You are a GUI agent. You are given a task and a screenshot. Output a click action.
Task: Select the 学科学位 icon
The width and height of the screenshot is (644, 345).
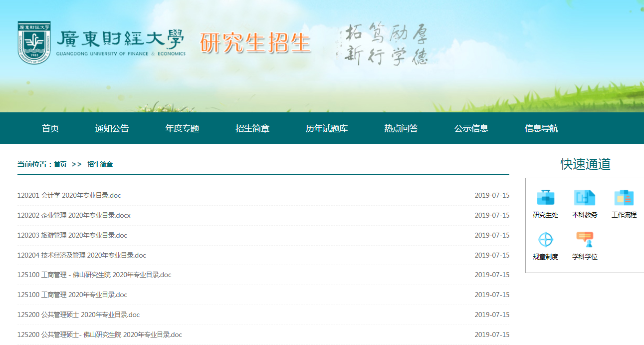pos(584,240)
